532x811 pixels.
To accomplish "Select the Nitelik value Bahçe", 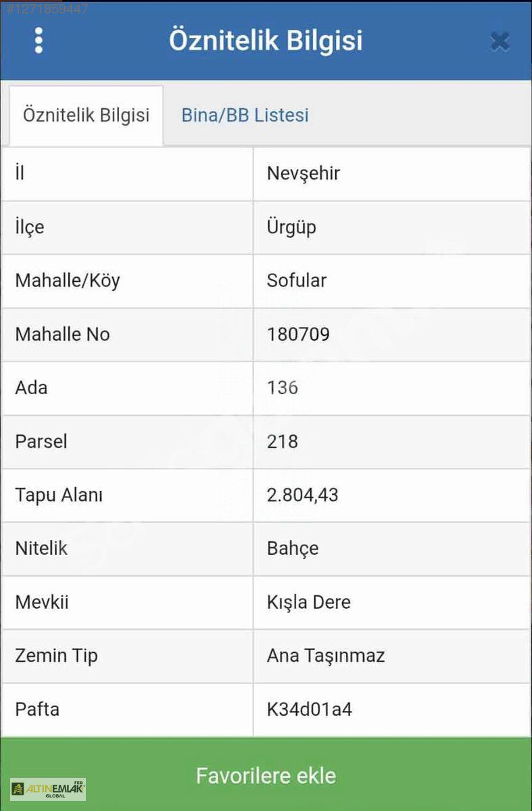I will tap(292, 548).
